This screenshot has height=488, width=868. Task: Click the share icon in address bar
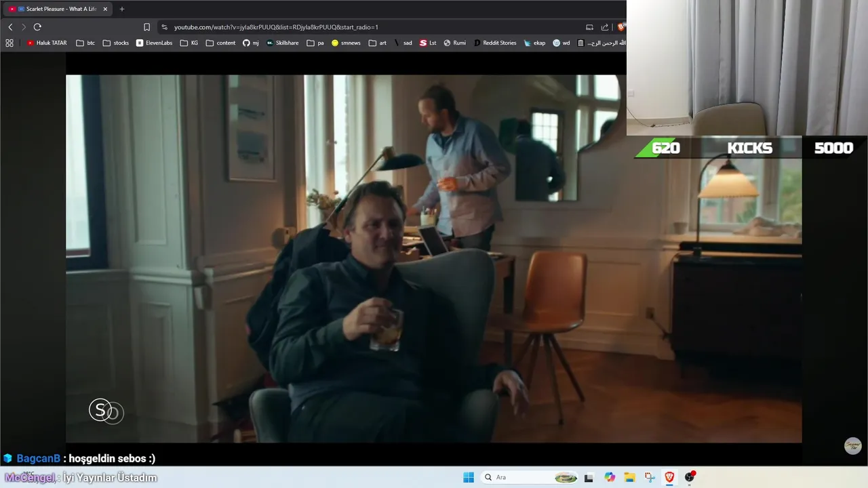pos(604,27)
